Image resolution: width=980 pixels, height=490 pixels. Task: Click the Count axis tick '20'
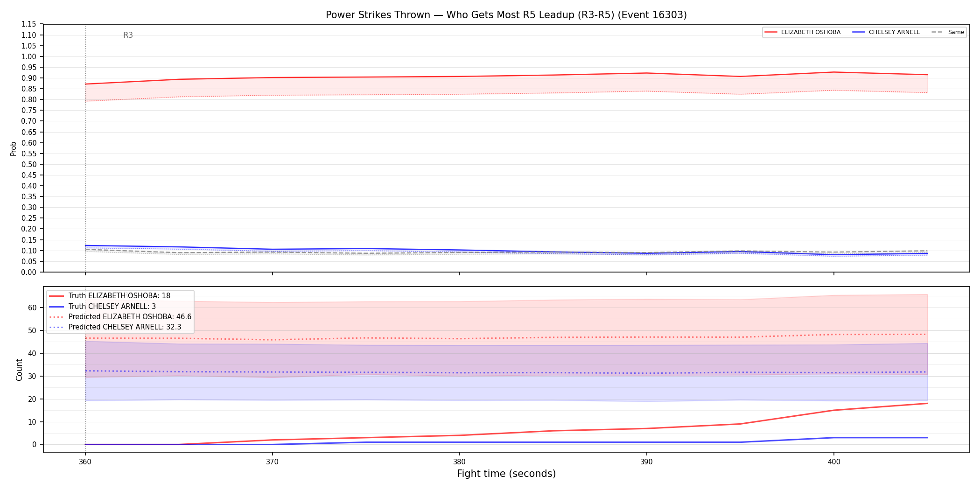coord(32,399)
